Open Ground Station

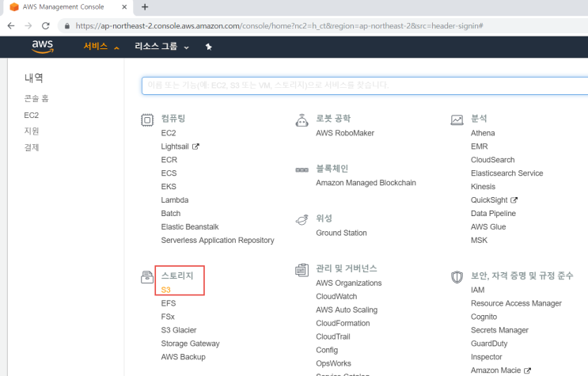[341, 233]
